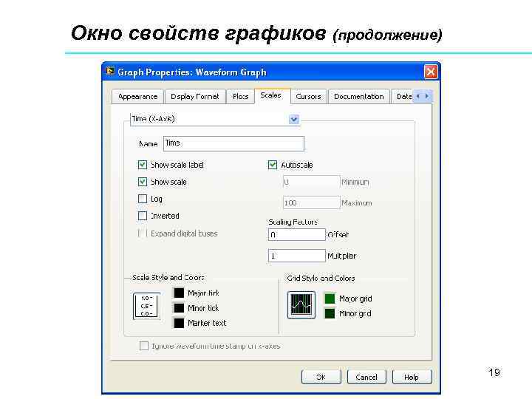Open the scale style preview picker
Screen dimensions: 532x399
146,306
